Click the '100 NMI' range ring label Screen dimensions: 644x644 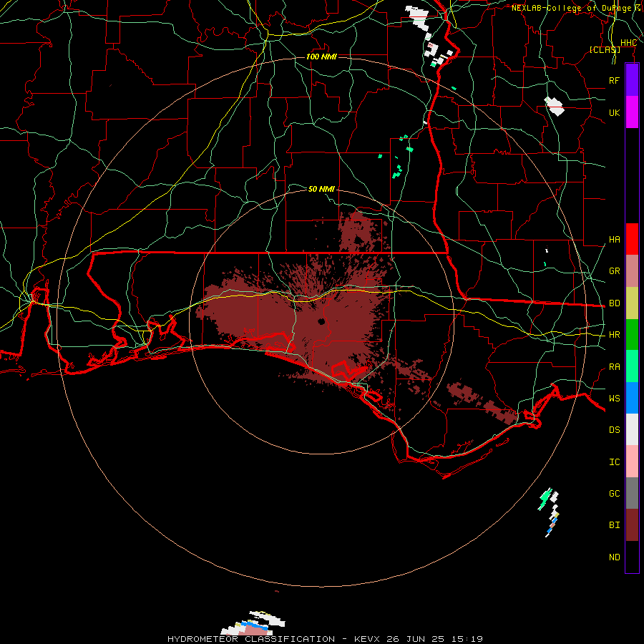coord(321,57)
